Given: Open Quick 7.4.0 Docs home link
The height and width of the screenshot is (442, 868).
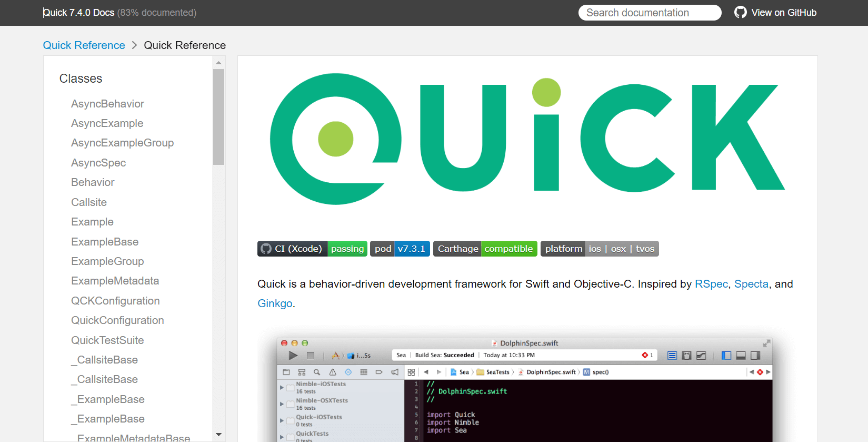Looking at the screenshot, I should (79, 13).
